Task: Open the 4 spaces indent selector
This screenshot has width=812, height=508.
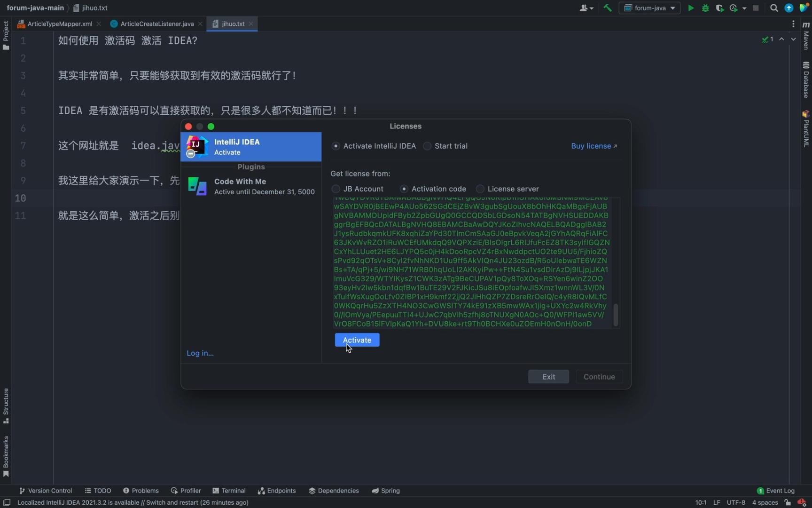Action: pyautogui.click(x=765, y=502)
